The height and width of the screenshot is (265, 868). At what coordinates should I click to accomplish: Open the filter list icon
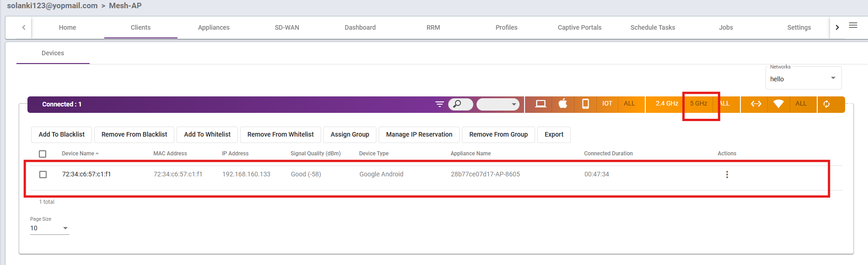439,104
